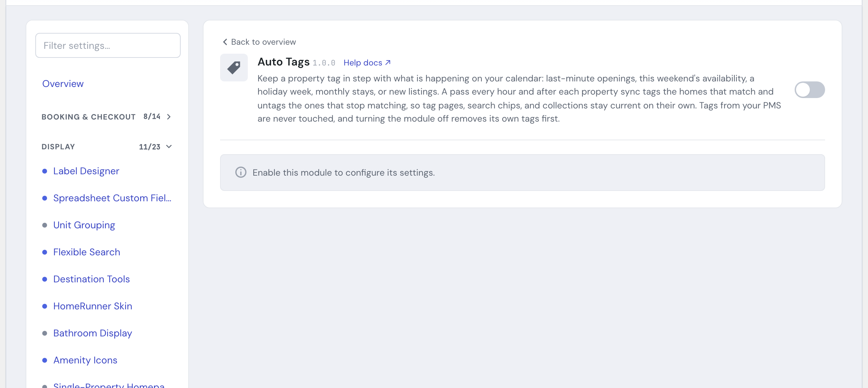Collapse the Display section

tap(107, 147)
